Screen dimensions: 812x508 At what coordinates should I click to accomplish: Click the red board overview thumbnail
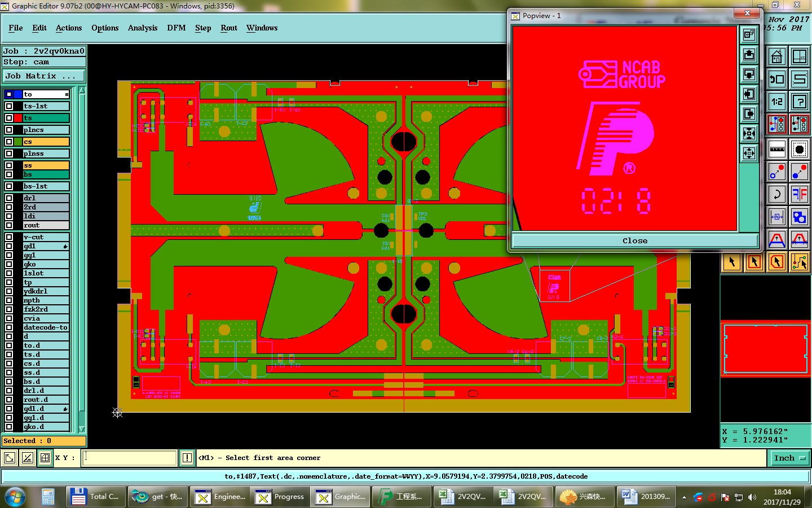tap(766, 348)
